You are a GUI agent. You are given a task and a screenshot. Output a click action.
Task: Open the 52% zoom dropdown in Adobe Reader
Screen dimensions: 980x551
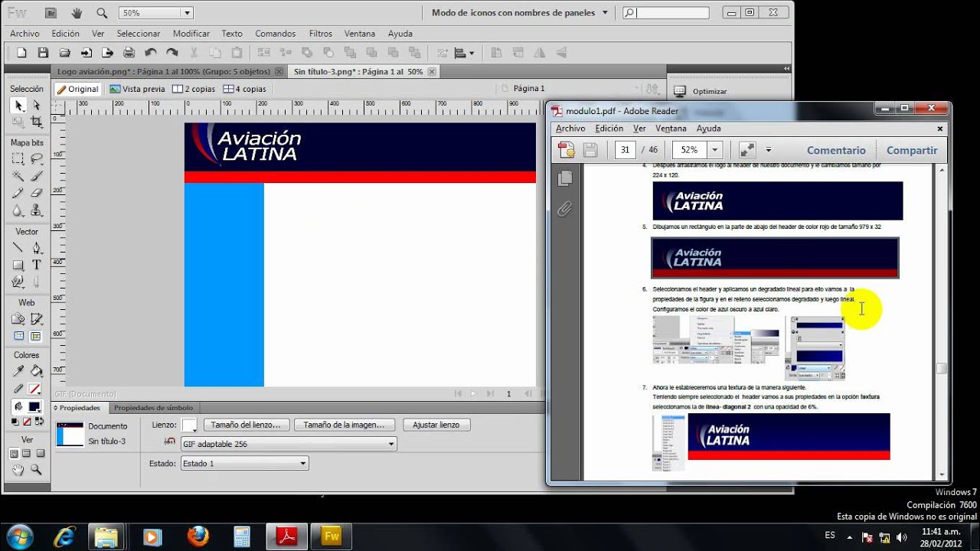click(715, 150)
